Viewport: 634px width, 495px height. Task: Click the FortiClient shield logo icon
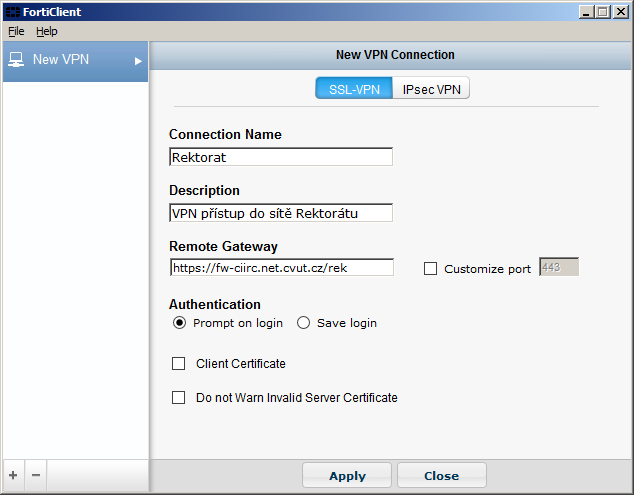[x=13, y=12]
